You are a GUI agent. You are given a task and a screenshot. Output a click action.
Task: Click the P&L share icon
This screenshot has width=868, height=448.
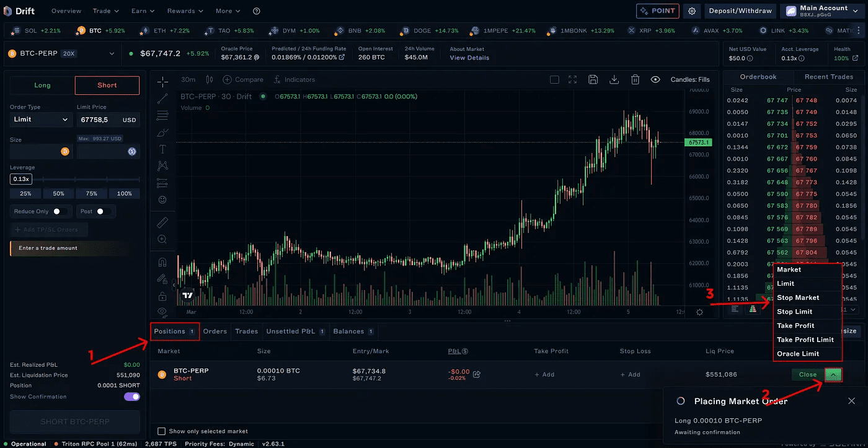(x=477, y=374)
